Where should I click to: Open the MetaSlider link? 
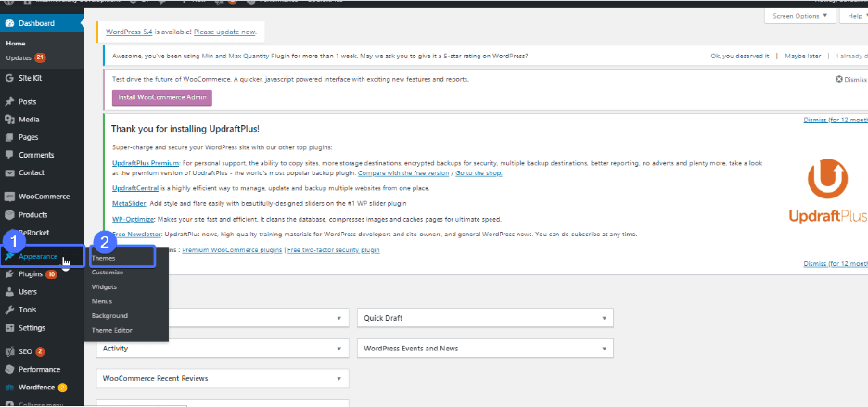coord(127,203)
